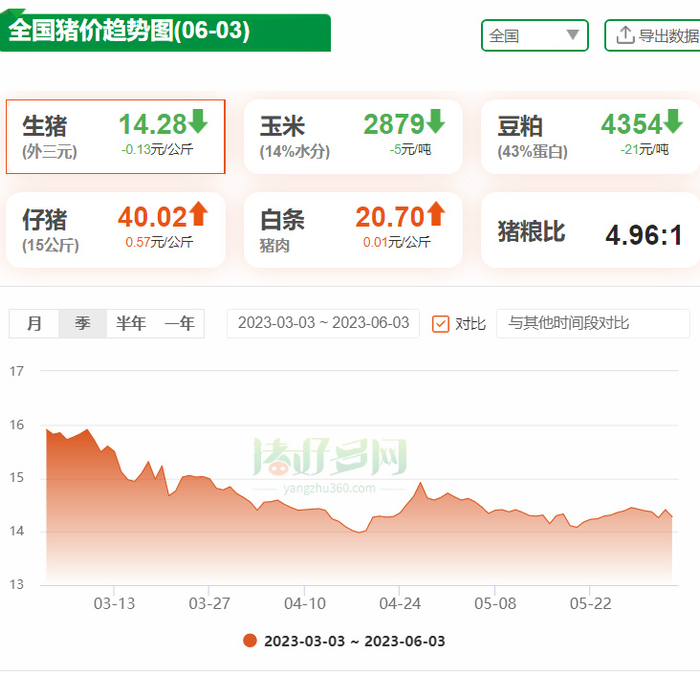700x675 pixels.
Task: Switch to the 季 time range tab
Action: [83, 323]
